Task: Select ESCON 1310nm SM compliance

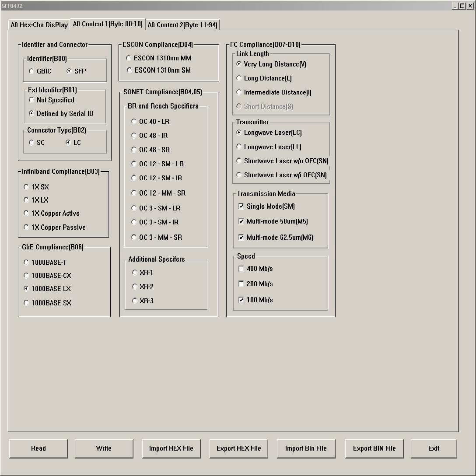Action: click(x=129, y=70)
